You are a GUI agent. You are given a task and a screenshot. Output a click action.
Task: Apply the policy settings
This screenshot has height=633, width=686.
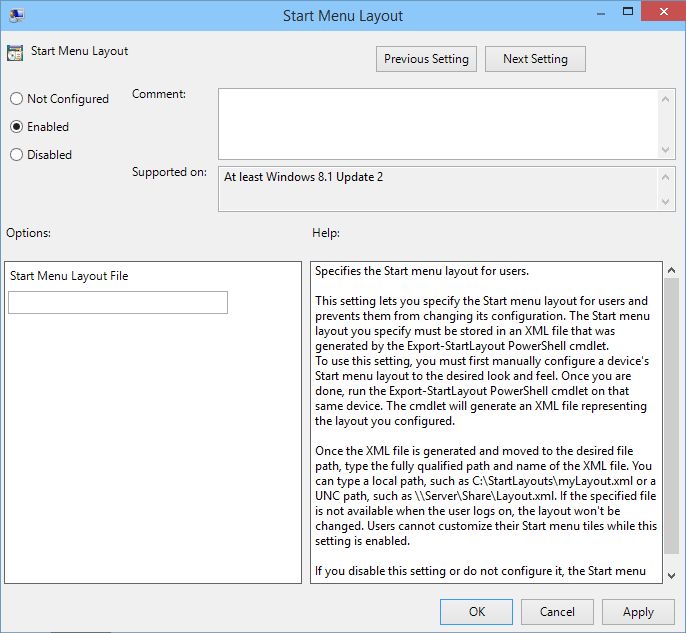[x=638, y=612]
